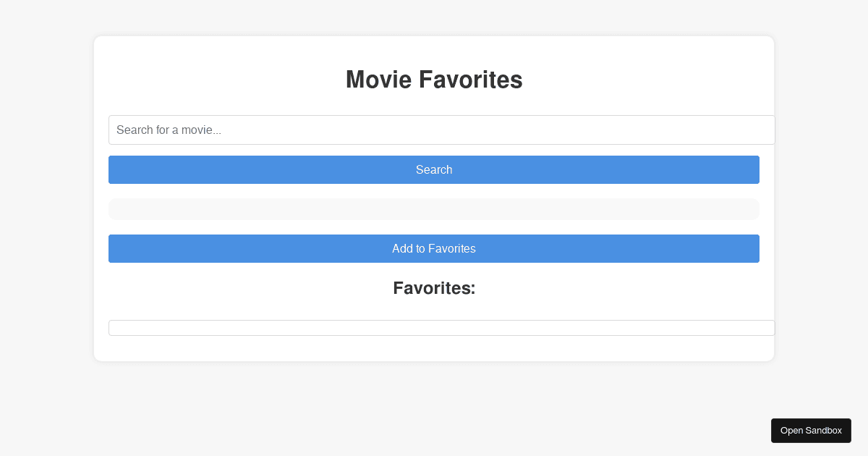Click Open Sandbox in the bottom corner
The width and height of the screenshot is (868, 456).
(811, 430)
